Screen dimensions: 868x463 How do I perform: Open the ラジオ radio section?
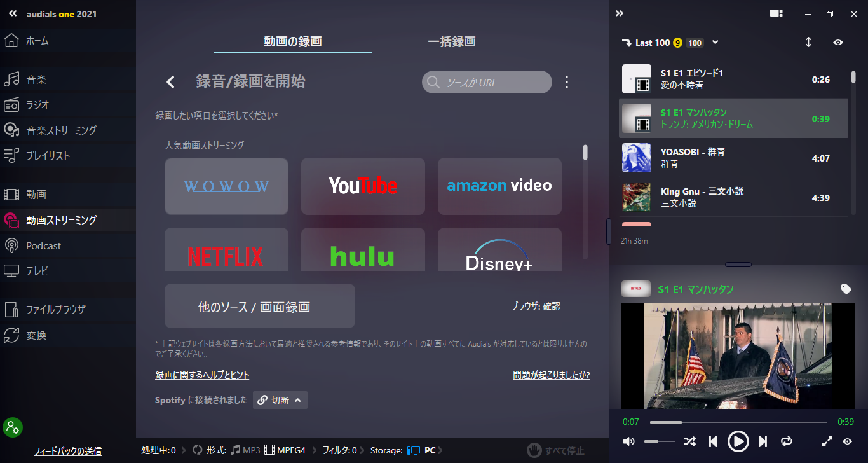(x=67, y=105)
